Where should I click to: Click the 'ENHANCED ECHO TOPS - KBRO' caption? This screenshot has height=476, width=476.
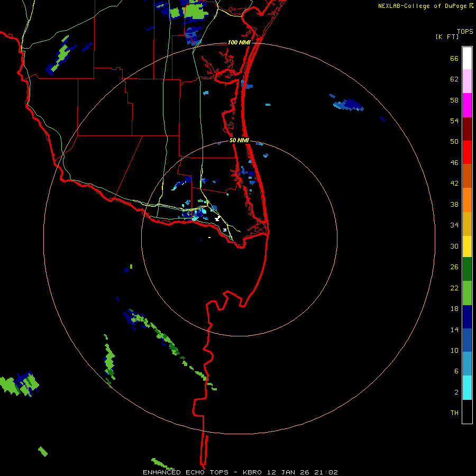[202, 472]
